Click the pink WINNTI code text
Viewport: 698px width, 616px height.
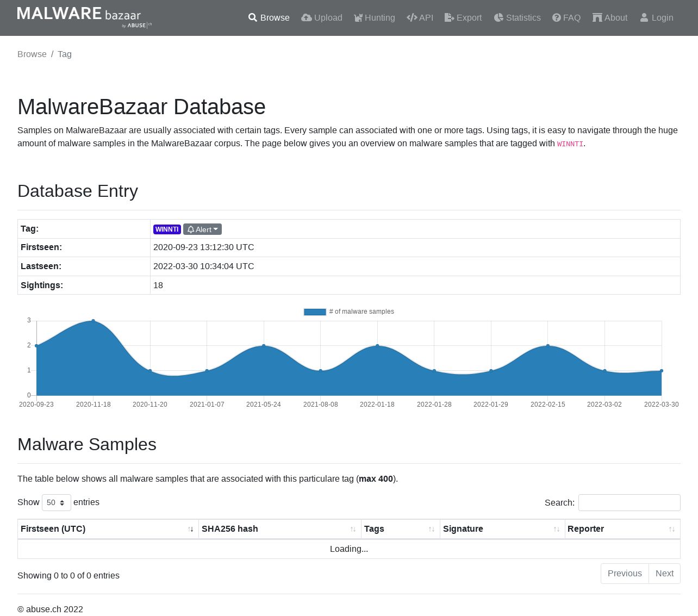(570, 144)
